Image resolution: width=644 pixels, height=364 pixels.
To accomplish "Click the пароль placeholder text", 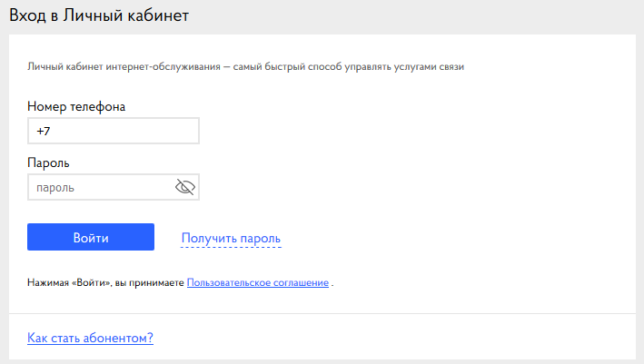I will coord(55,188).
